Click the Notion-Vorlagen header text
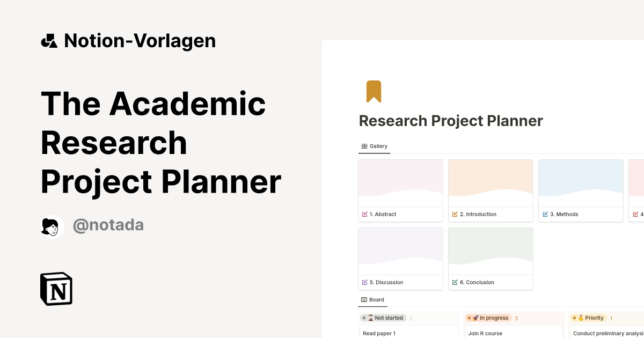The height and width of the screenshot is (338, 644). [140, 40]
